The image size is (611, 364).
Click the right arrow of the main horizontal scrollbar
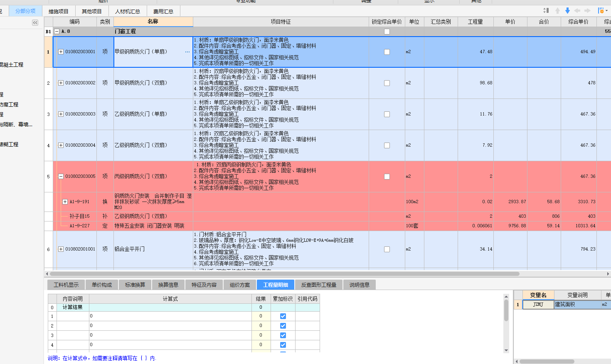pyautogui.click(x=608, y=274)
